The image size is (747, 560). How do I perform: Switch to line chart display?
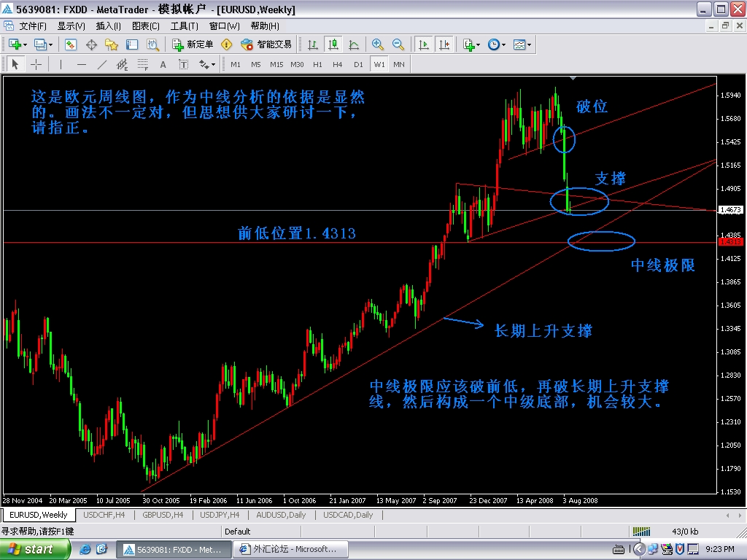point(354,44)
